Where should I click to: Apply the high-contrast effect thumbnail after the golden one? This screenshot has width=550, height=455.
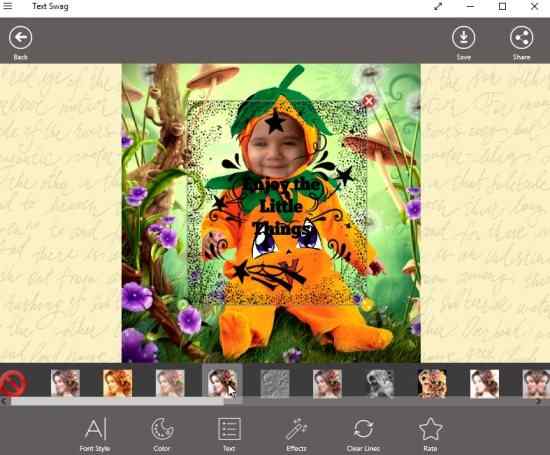[x=484, y=383]
